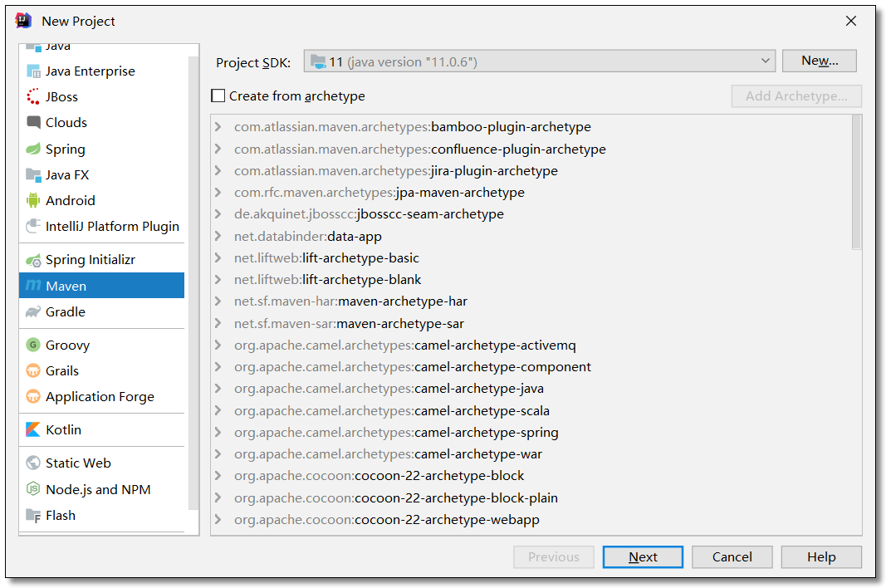Click the Groovy project type icon
This screenshot has width=886, height=588.
(33, 345)
